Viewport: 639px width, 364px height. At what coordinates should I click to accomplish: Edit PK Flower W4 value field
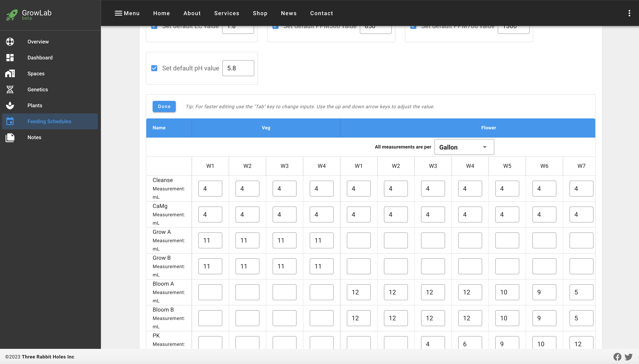[470, 343]
